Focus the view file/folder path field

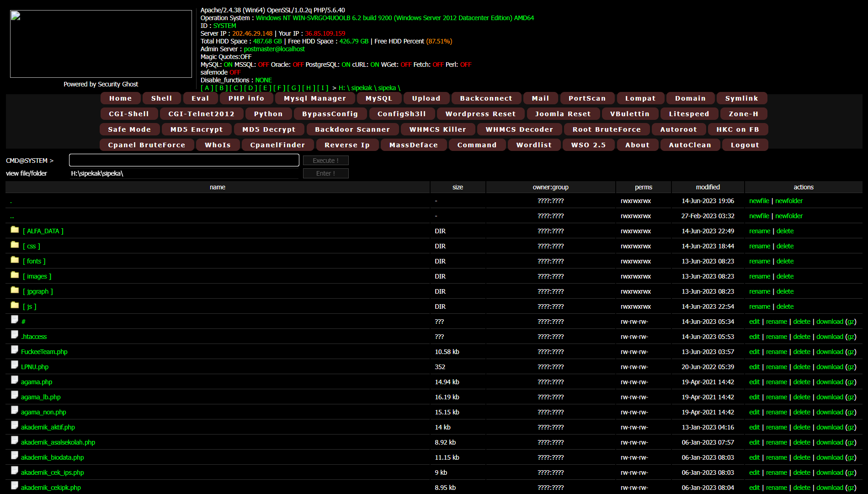pos(184,173)
